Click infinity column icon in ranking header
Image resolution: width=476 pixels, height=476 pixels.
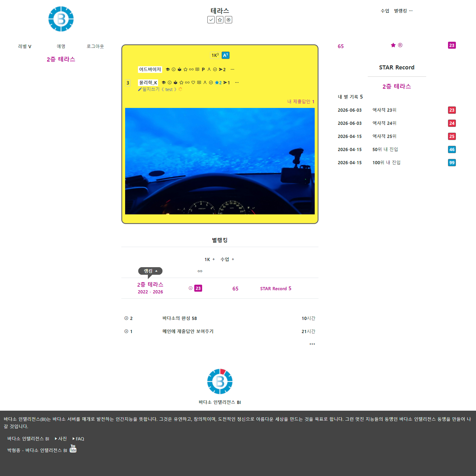pos(200,271)
